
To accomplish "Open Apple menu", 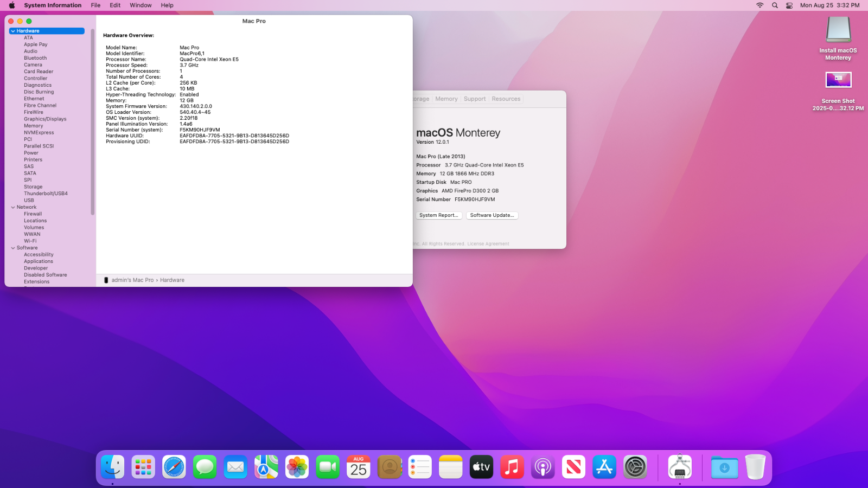I will coord(11,5).
